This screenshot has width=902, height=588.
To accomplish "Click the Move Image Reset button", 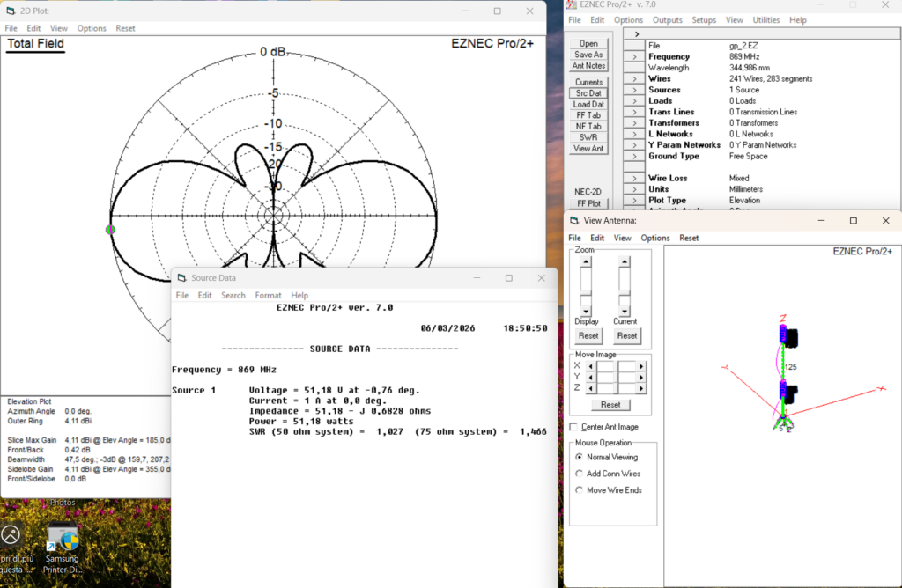I will 610,405.
